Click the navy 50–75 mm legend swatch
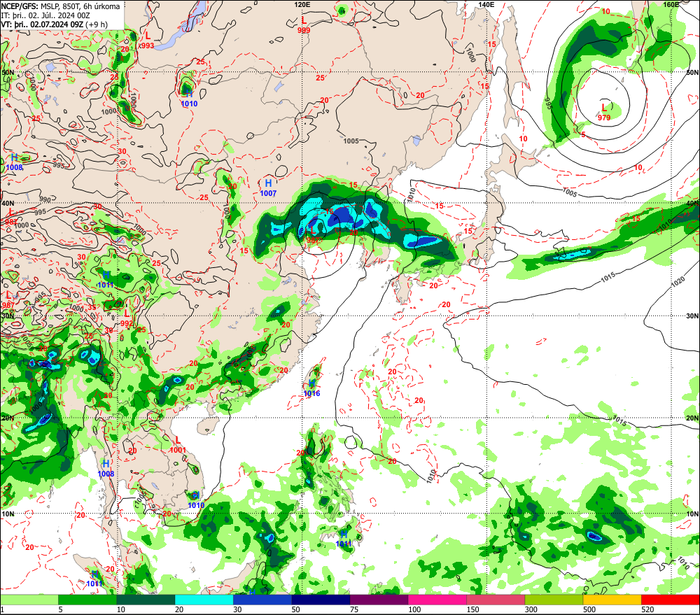 [x=321, y=600]
